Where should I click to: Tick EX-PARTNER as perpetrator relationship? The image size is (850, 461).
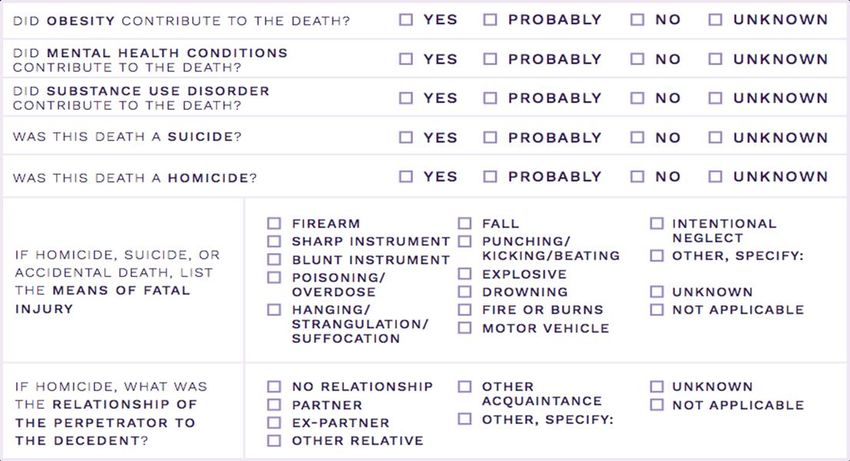point(274,422)
